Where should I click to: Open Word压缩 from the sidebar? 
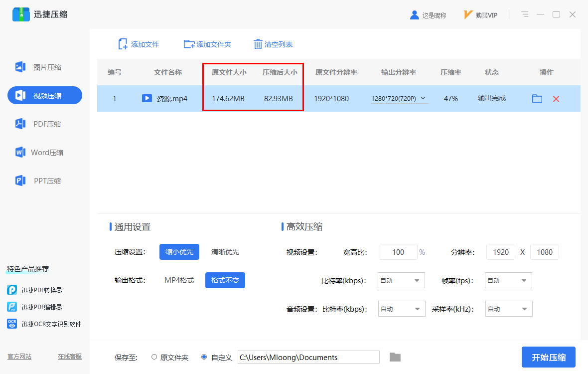tap(44, 152)
